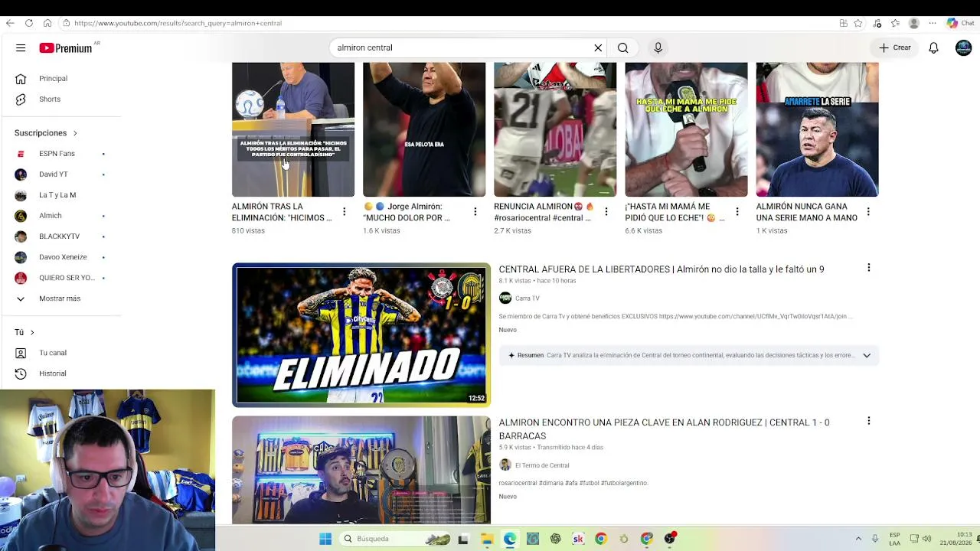Expand the Tú section
This screenshot has width=980, height=551.
coord(24,332)
